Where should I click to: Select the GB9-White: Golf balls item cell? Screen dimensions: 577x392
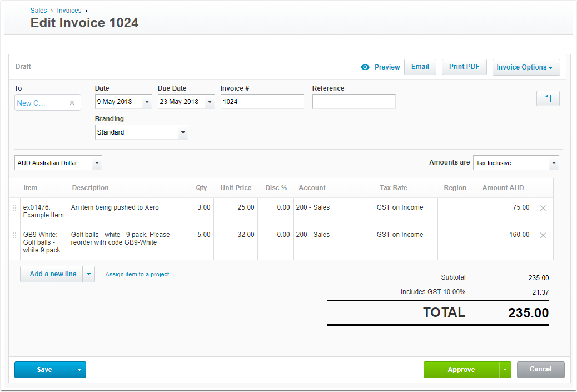point(44,242)
